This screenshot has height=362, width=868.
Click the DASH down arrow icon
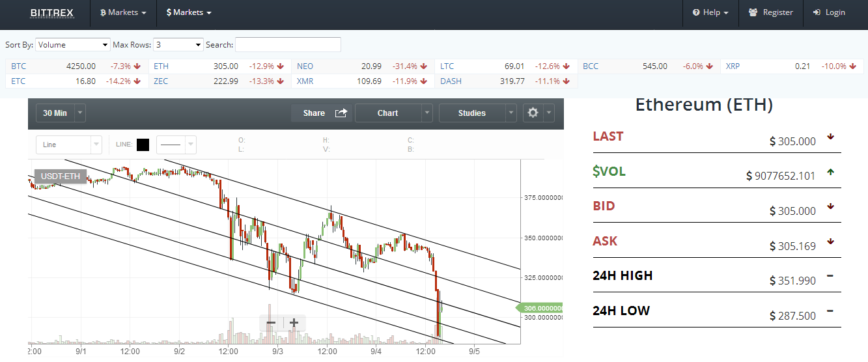click(x=566, y=81)
